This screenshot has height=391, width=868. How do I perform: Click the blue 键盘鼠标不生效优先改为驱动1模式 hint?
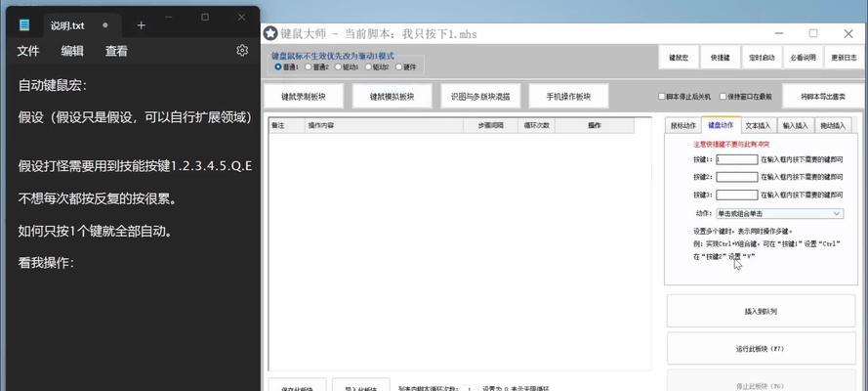click(x=333, y=56)
